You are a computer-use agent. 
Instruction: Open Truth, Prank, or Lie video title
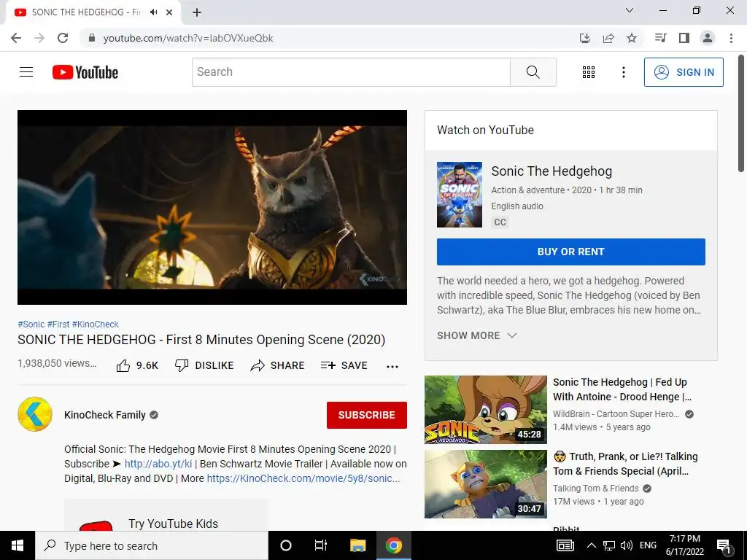(x=625, y=464)
